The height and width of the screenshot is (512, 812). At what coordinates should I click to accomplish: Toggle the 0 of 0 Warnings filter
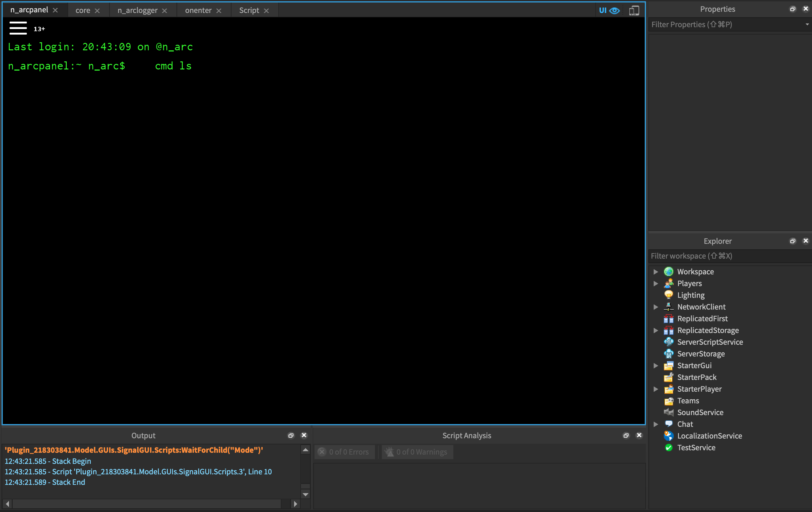point(418,452)
